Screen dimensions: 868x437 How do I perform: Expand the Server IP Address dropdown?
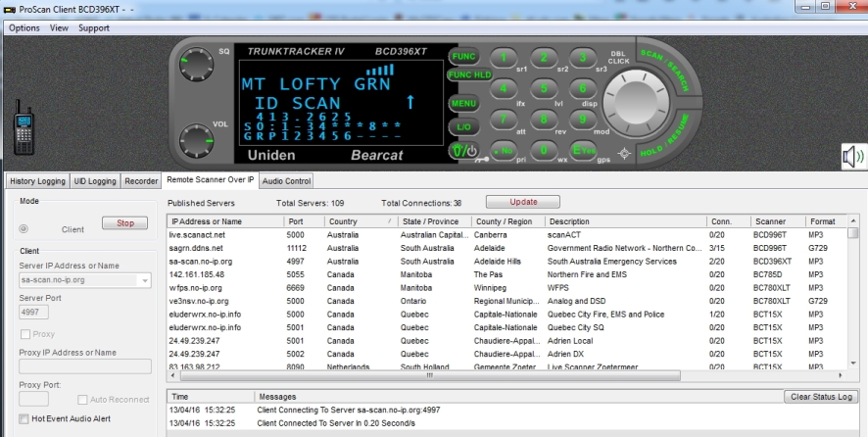tap(144, 280)
